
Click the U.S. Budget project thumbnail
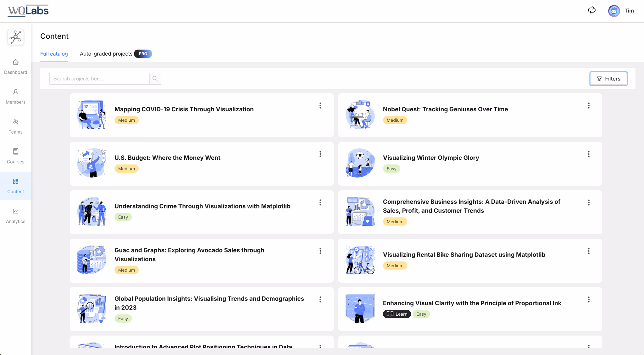click(92, 163)
